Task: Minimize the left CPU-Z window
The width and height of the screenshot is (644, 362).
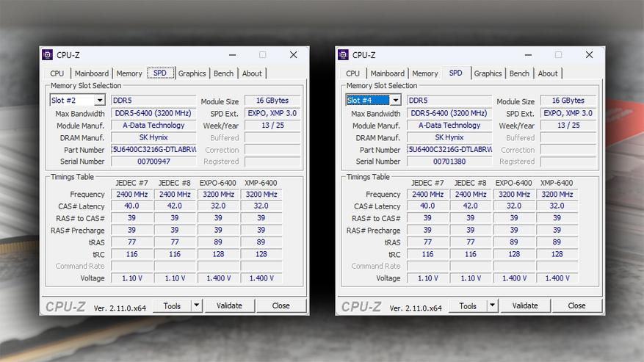Action: coord(233,54)
